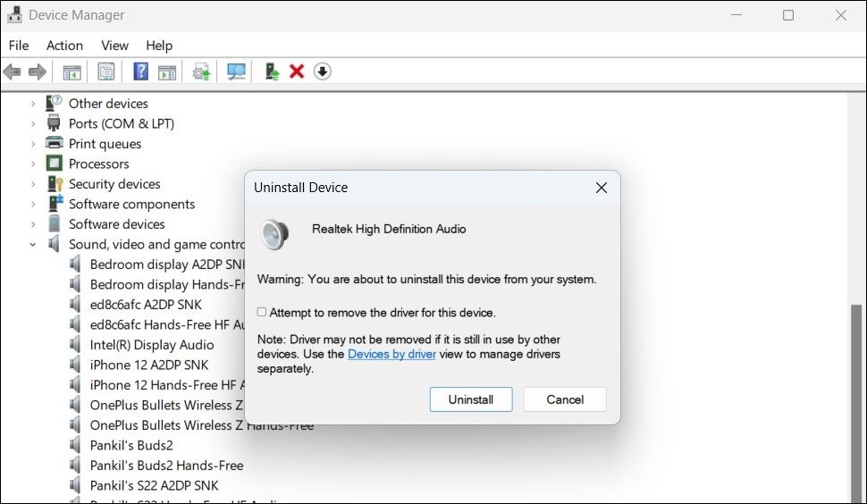Select ed8c6afc Hands-Free HF Audio device
The width and height of the screenshot is (867, 504).
[x=167, y=324]
